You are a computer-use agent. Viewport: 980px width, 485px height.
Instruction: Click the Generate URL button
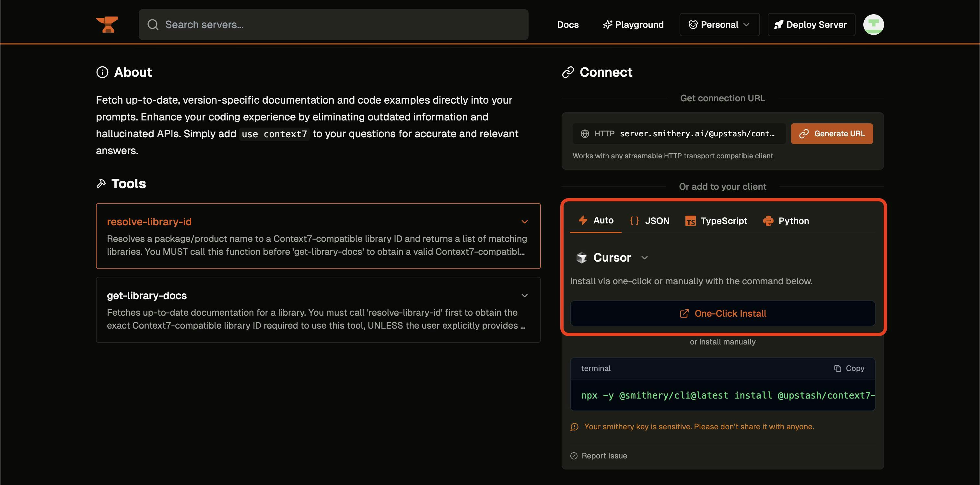[x=832, y=134]
